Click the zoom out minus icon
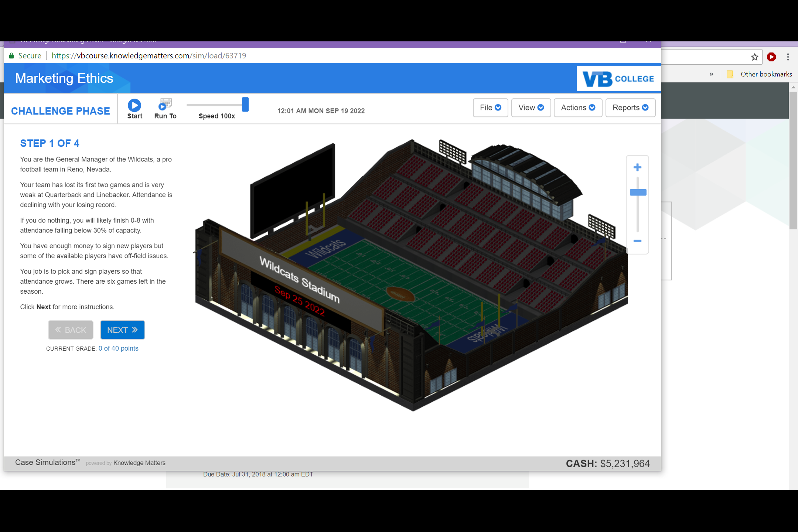This screenshot has width=798, height=532. [x=637, y=241]
